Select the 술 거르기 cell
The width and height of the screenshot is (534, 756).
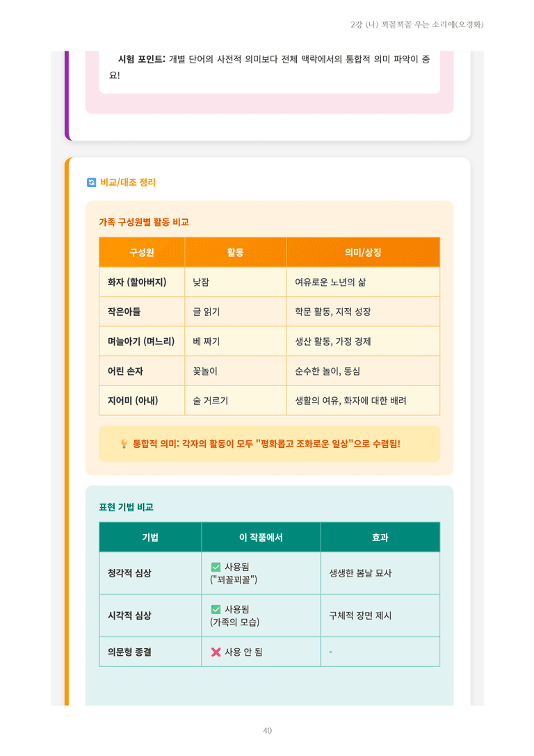tap(235, 401)
